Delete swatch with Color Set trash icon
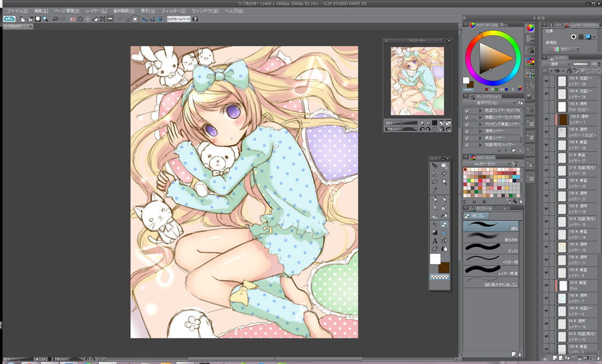This screenshot has height=364, width=602. point(520,201)
